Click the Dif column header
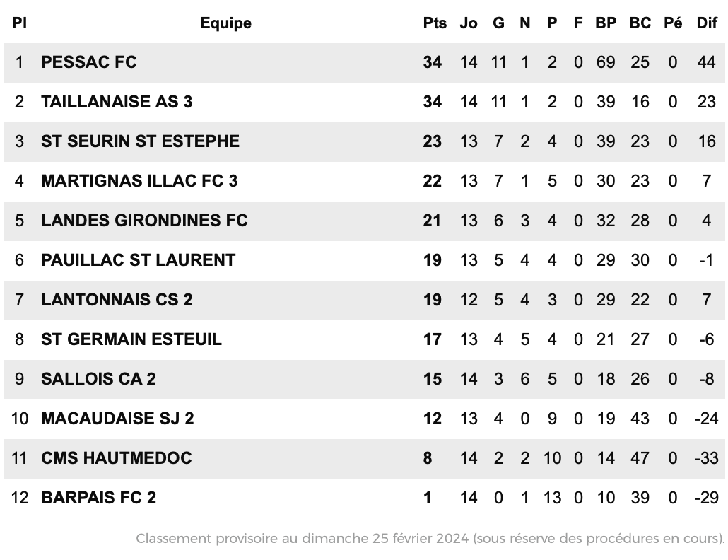Image resolution: width=728 pixels, height=560 pixels. [707, 23]
